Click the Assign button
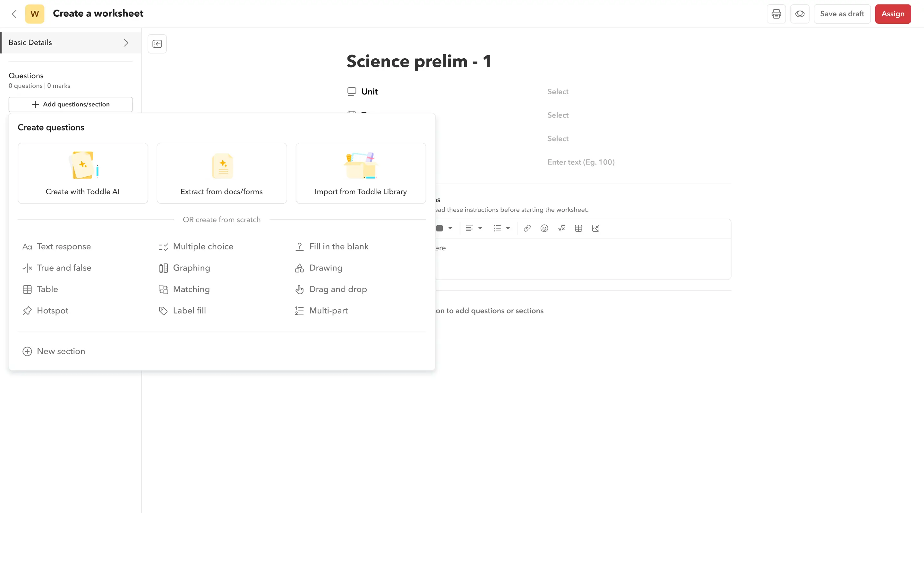The height and width of the screenshot is (577, 924). click(893, 14)
